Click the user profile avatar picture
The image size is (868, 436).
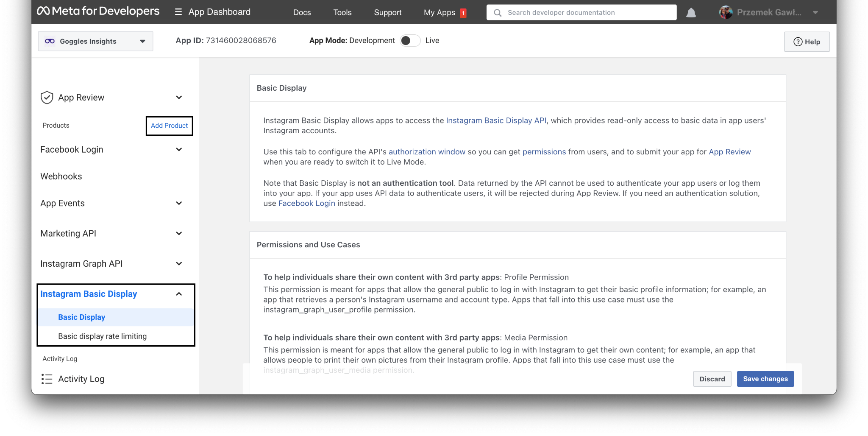726,13
